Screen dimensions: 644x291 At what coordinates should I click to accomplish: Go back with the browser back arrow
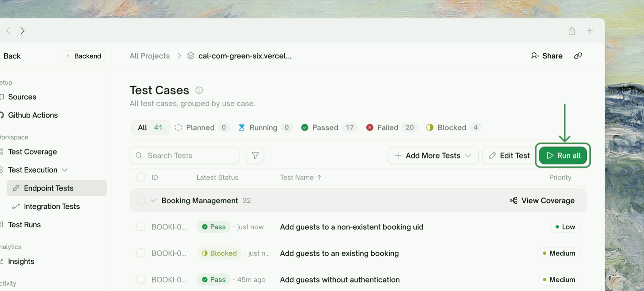pos(8,31)
